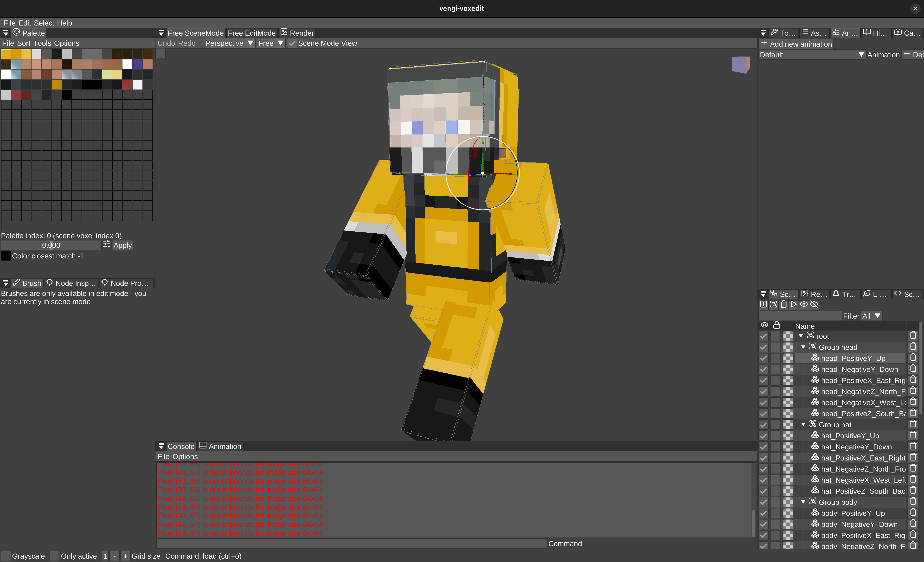The width and height of the screenshot is (924, 562).
Task: Toggle visibility of head_NegativeY_Down node
Action: (x=763, y=369)
